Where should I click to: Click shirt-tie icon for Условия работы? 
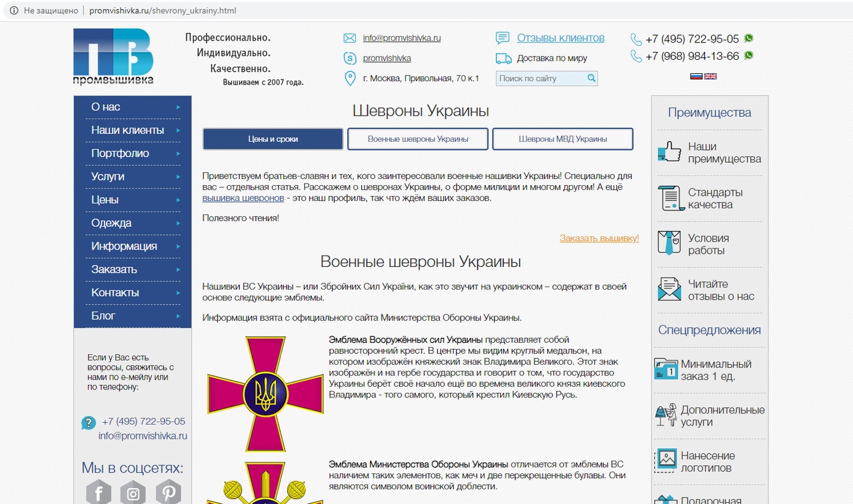click(x=669, y=243)
